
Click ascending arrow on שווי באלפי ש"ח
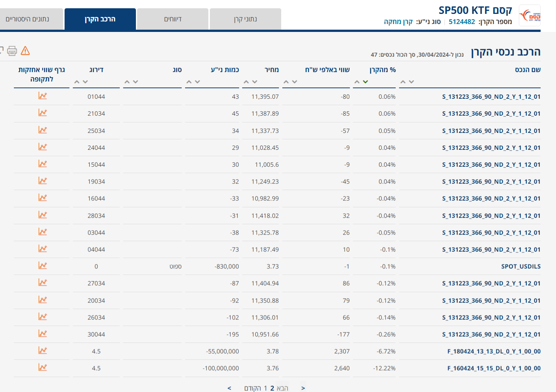[x=286, y=81]
